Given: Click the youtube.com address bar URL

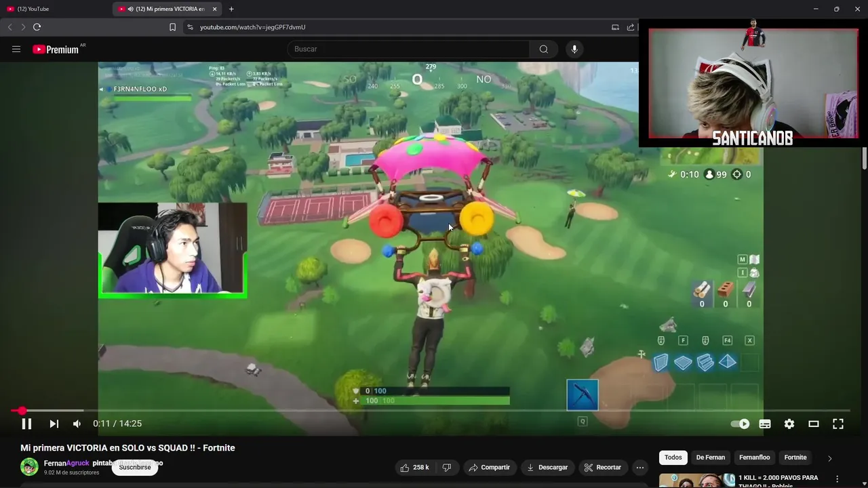Looking at the screenshot, I should tap(252, 27).
